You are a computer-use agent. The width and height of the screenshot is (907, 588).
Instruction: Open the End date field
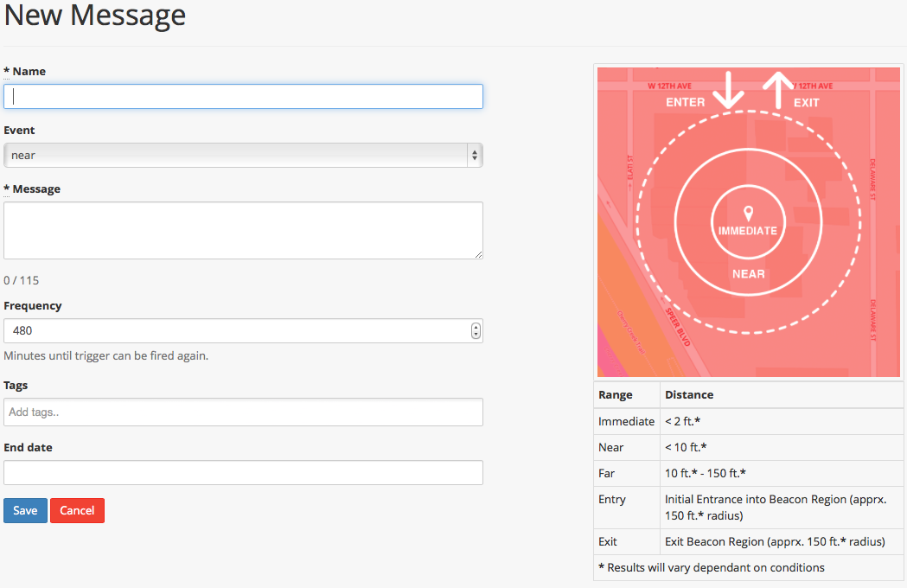tap(243, 472)
